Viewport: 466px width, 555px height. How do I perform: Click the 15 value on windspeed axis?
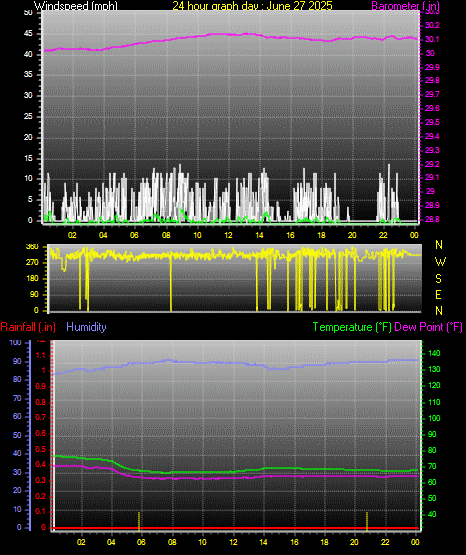tap(28, 158)
